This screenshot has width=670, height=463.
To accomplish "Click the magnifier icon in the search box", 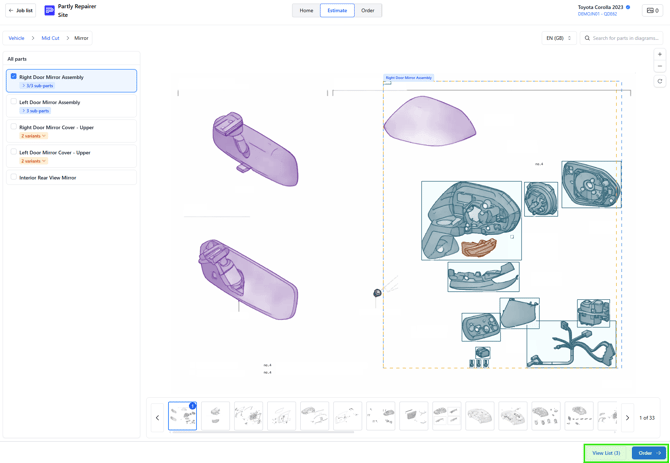I will (x=587, y=38).
